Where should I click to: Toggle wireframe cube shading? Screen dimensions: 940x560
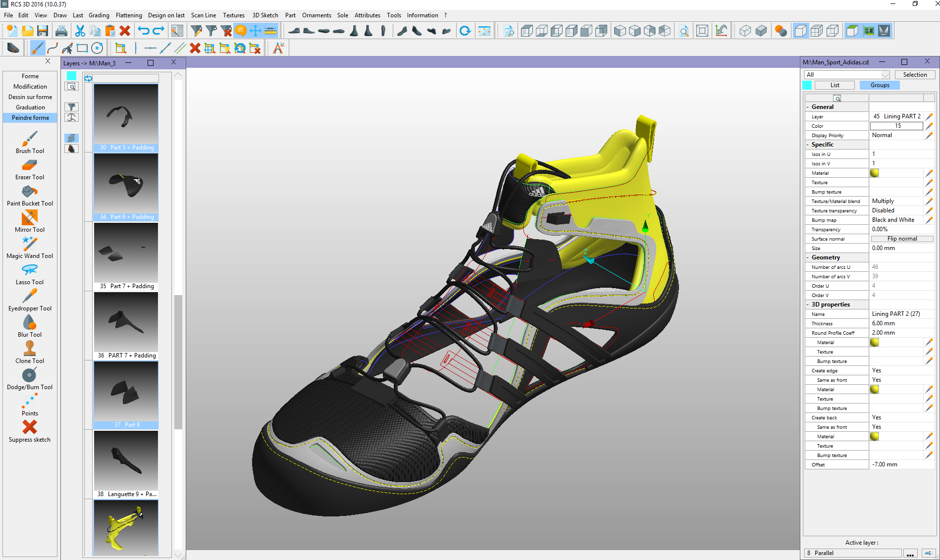[x=745, y=31]
